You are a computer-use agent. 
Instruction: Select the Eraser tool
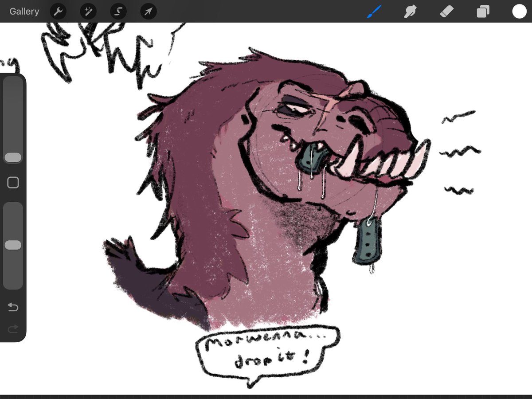click(x=446, y=12)
